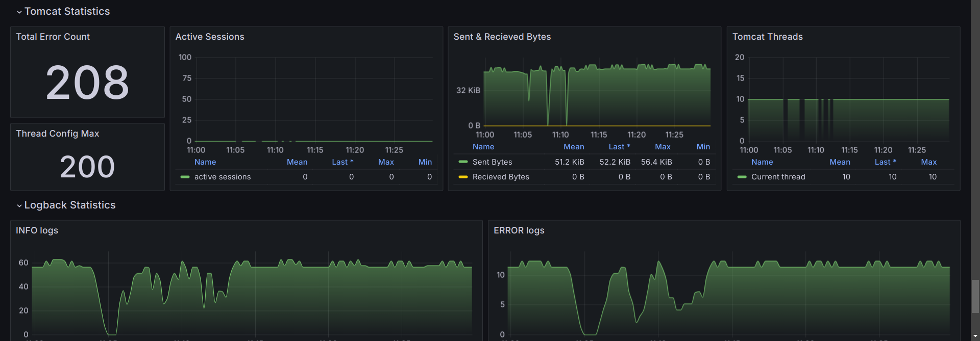Click the page scrollbar thumb

click(x=975, y=295)
